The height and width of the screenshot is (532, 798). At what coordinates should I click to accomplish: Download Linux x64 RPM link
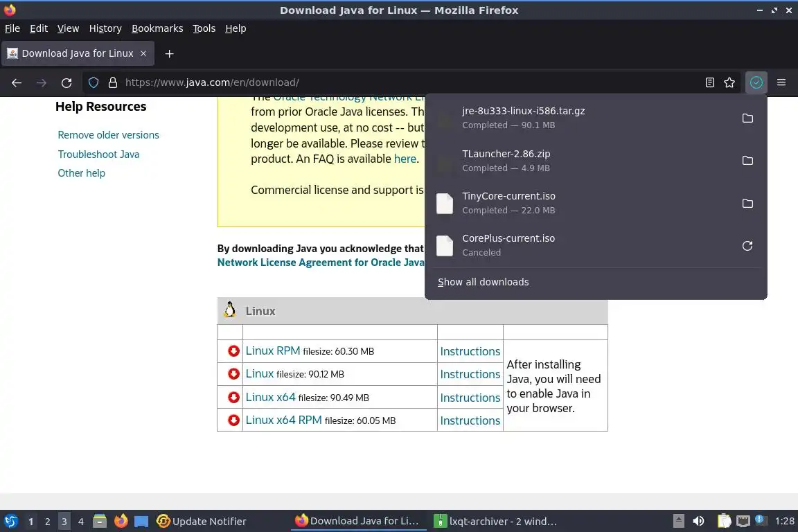[x=283, y=420]
